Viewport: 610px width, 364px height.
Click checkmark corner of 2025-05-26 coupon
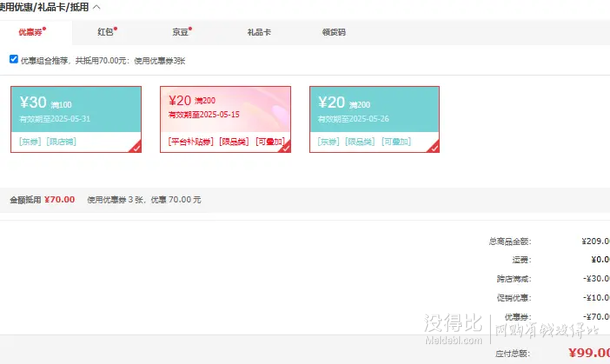tap(434, 147)
